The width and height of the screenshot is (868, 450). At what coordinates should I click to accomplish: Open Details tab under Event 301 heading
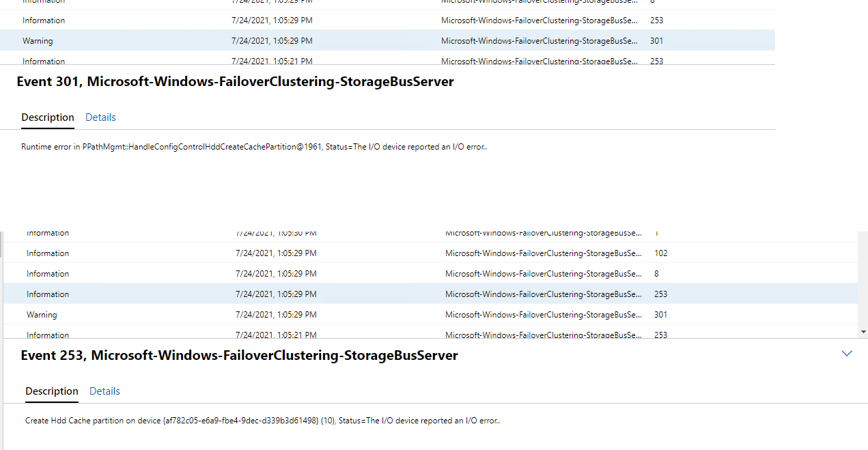point(100,117)
